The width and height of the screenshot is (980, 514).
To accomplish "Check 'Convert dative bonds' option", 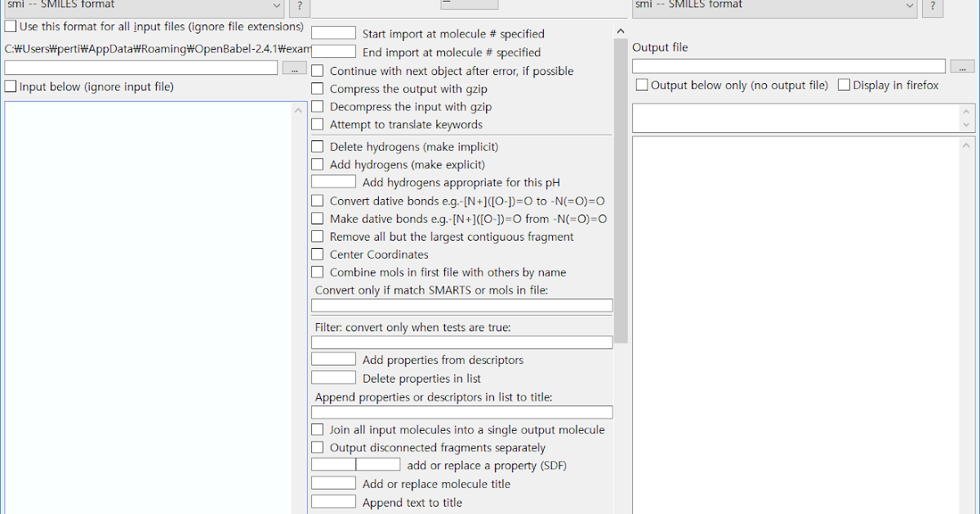I will [x=318, y=201].
